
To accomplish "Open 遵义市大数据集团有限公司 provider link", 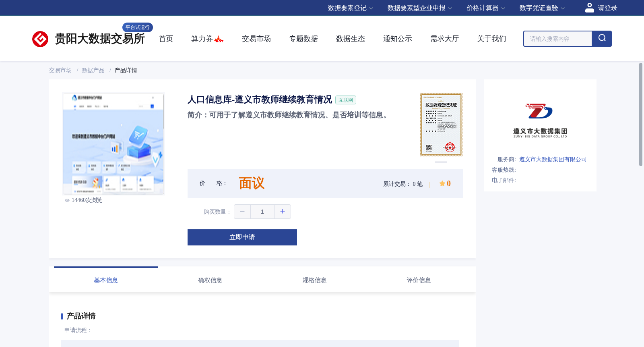I will click(x=553, y=160).
